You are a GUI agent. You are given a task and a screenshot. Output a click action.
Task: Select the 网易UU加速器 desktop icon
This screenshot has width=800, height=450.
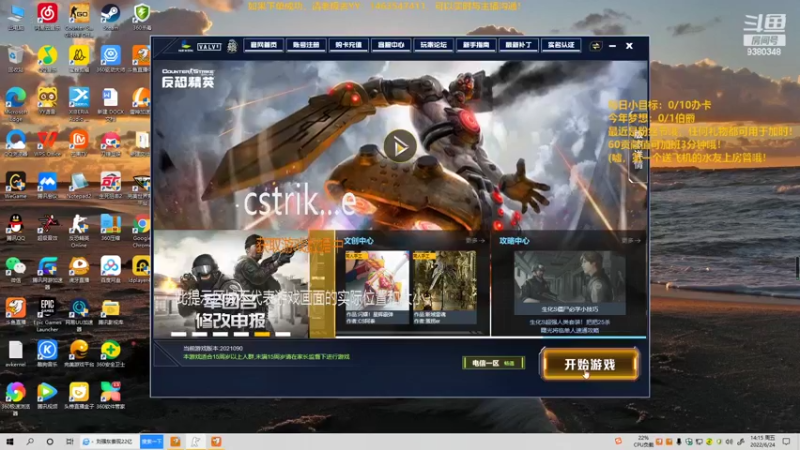coord(79,315)
